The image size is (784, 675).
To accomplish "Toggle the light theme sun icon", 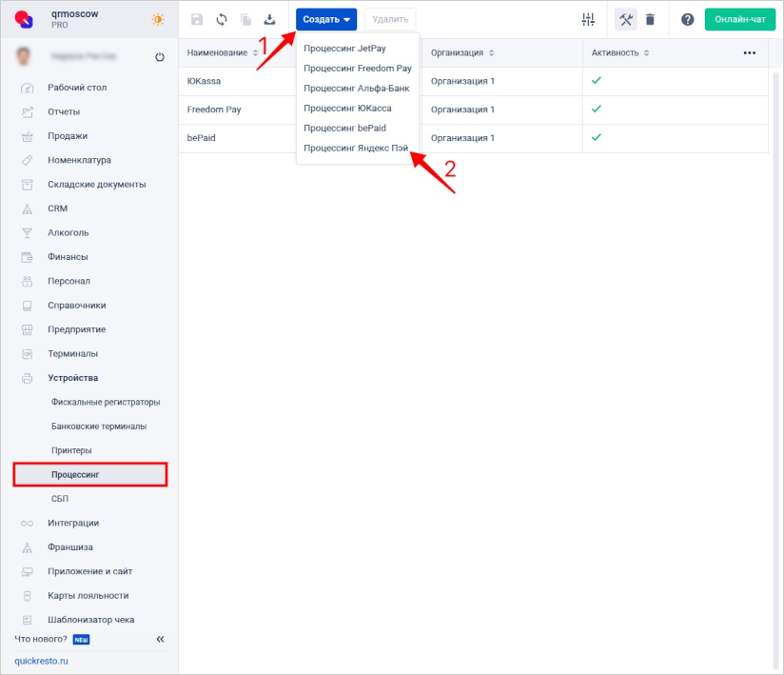I will (x=158, y=20).
